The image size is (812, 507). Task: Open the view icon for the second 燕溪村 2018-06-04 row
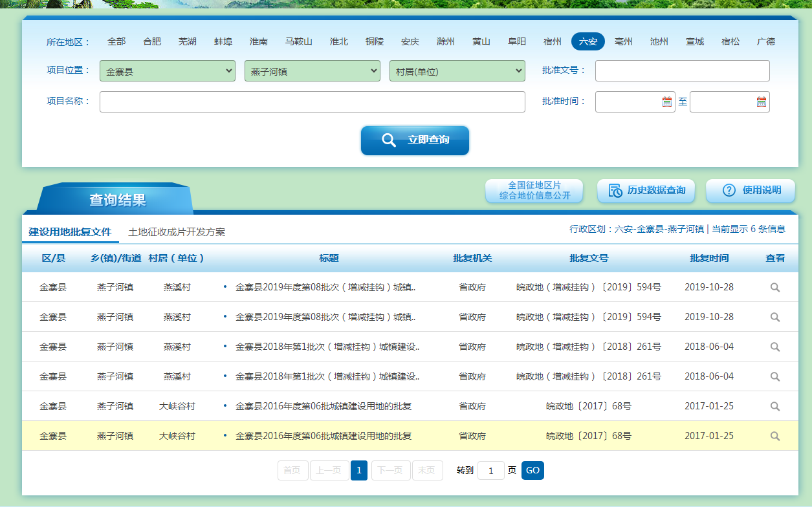[x=774, y=377]
